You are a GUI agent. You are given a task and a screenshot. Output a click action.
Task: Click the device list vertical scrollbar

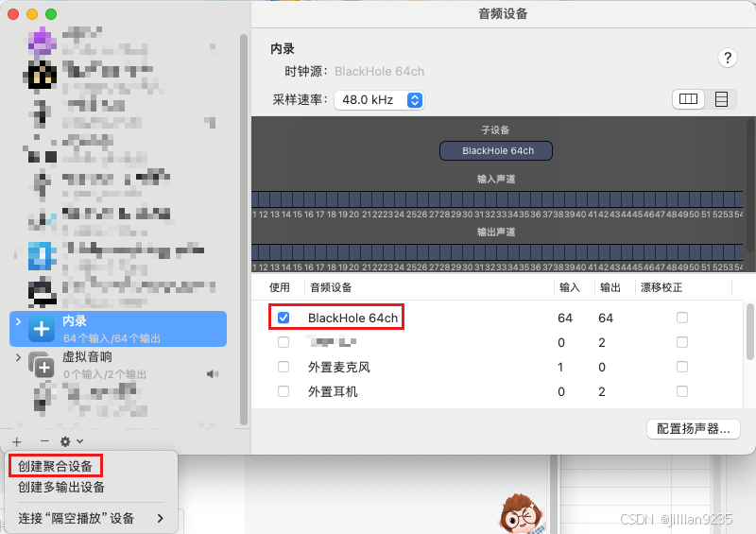(244, 229)
